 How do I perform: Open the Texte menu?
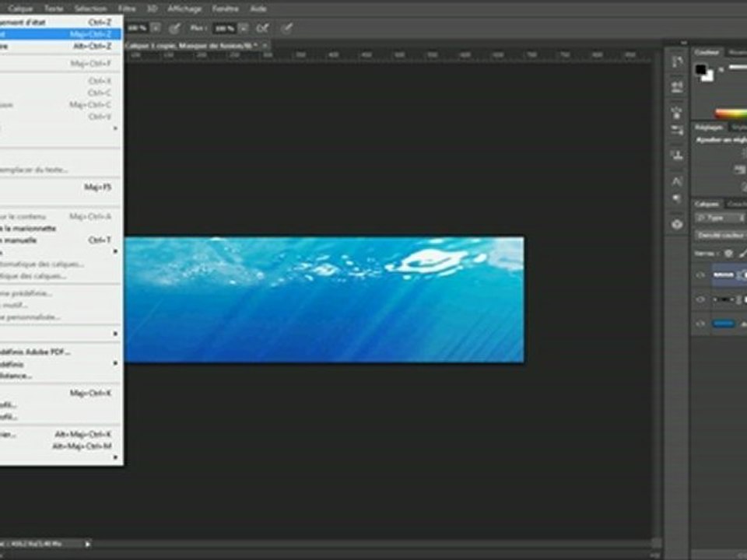(54, 9)
